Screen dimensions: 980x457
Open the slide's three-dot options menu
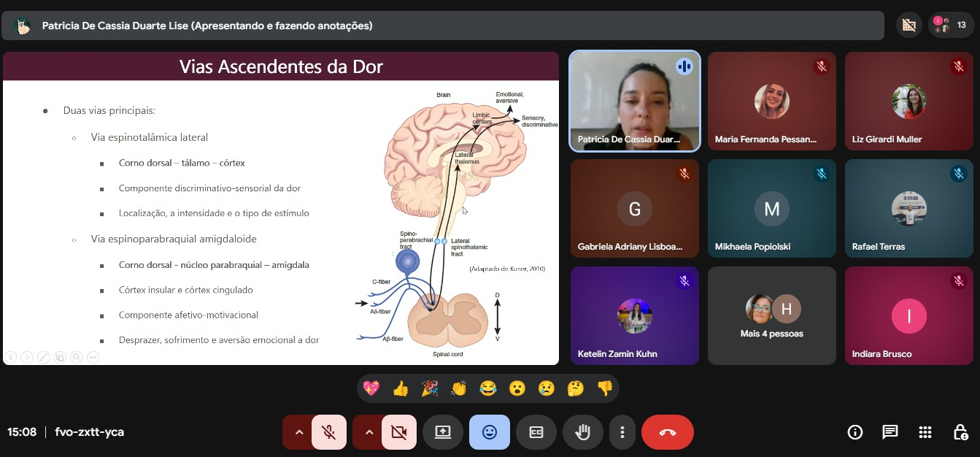point(93,357)
